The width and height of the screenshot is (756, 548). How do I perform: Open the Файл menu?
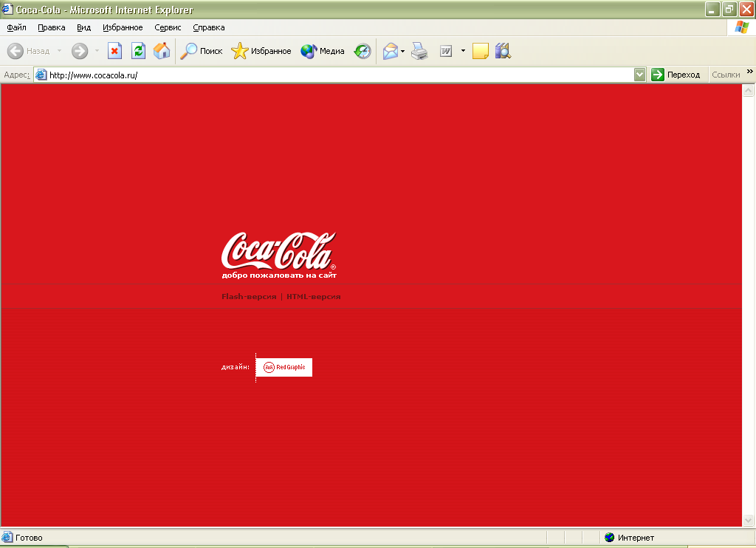pyautogui.click(x=16, y=27)
